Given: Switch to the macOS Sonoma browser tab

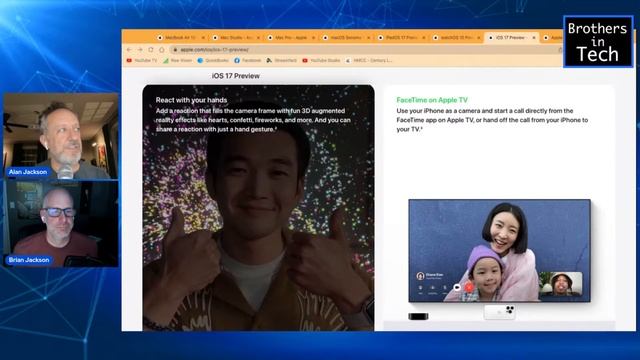Looking at the screenshot, I should 346,38.
